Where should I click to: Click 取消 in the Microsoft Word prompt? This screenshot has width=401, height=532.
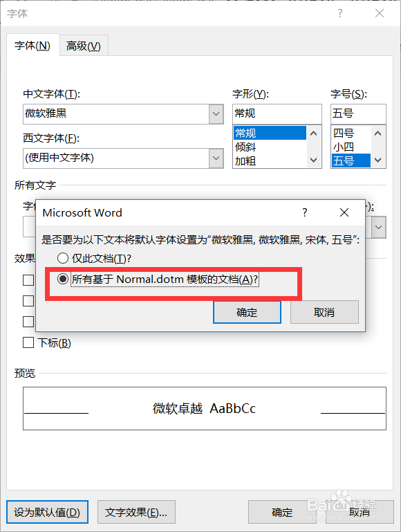324,312
